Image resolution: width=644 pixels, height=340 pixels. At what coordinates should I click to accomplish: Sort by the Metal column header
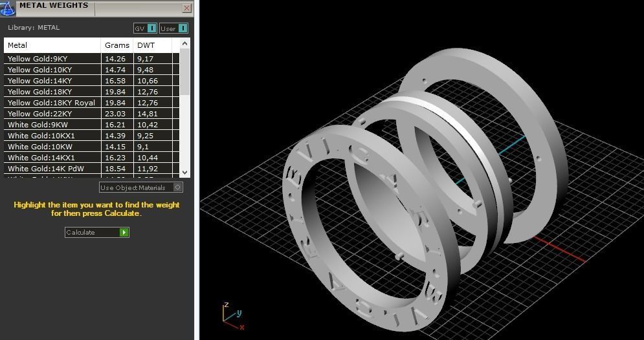point(52,45)
